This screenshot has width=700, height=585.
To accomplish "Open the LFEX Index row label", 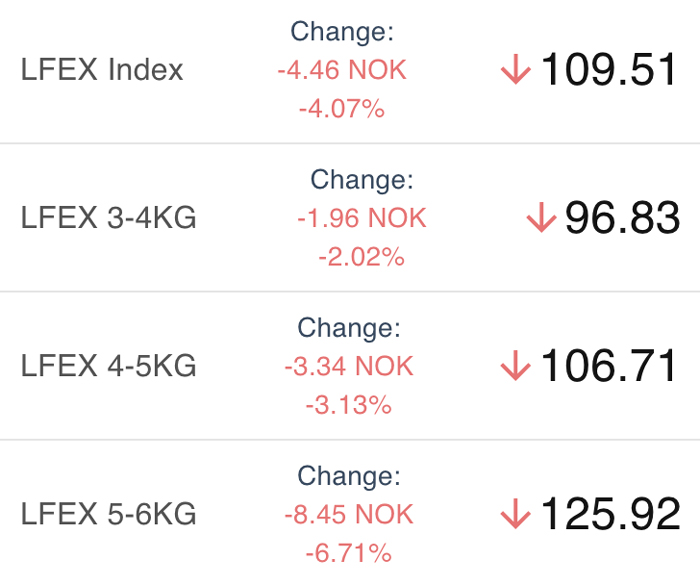I will (x=102, y=70).
